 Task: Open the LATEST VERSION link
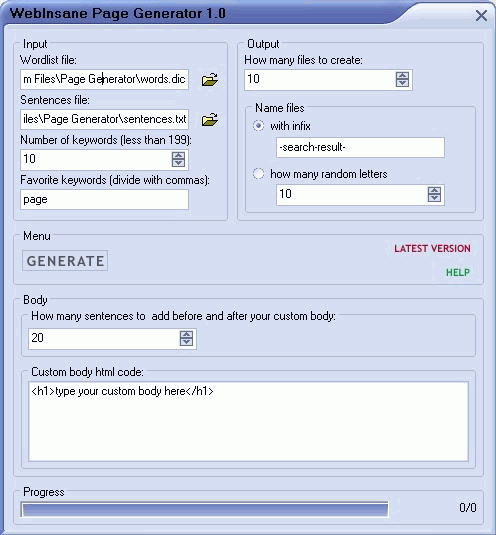(x=432, y=248)
